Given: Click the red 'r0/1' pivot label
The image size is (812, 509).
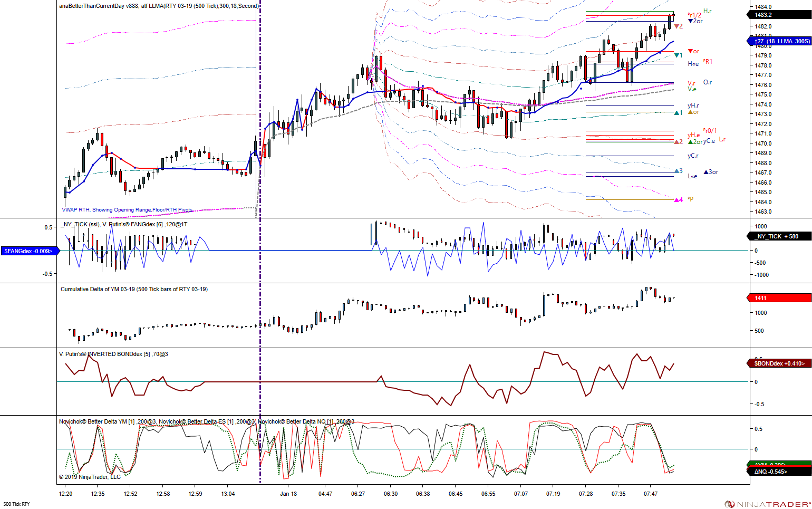Looking at the screenshot, I should [710, 131].
